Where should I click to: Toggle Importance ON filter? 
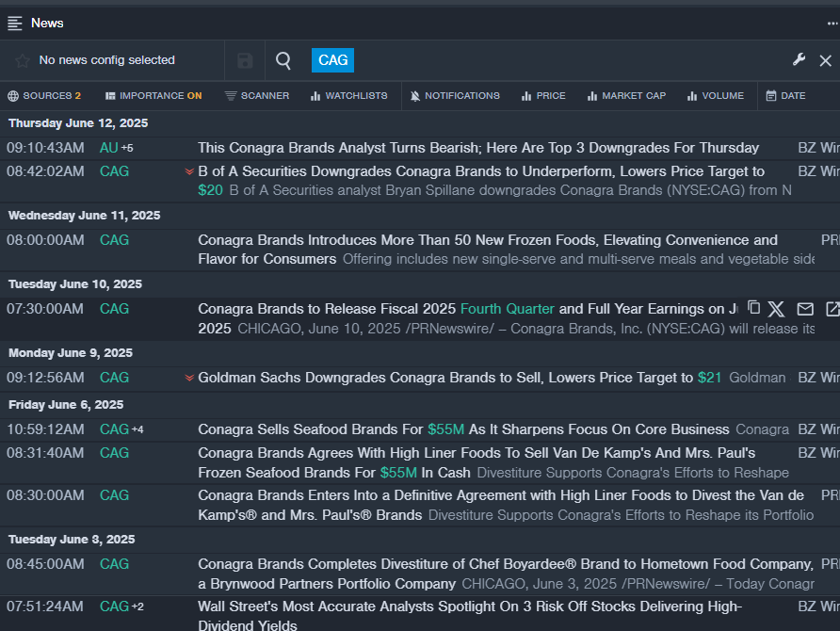[x=153, y=96]
